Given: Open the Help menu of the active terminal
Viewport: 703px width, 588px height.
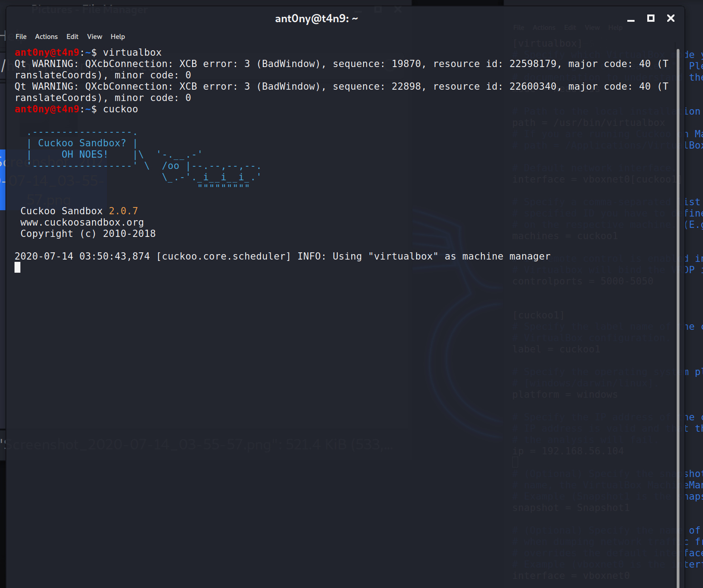Looking at the screenshot, I should [117, 37].
